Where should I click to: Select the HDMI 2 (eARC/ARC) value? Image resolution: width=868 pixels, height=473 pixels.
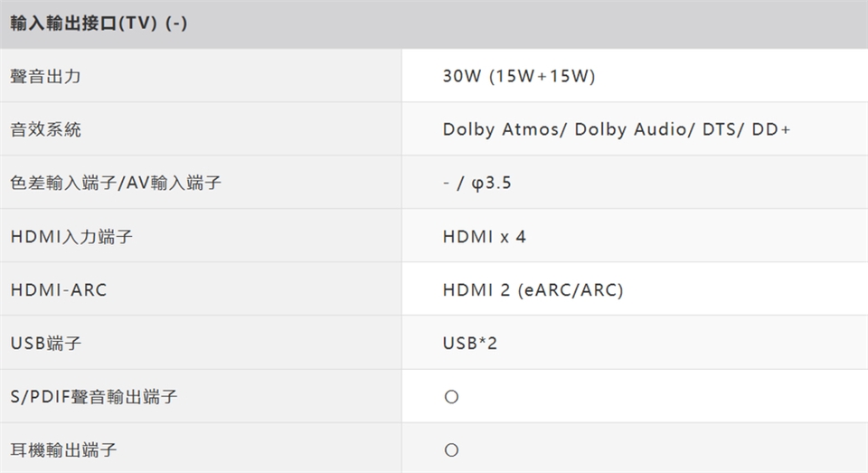[x=533, y=290]
